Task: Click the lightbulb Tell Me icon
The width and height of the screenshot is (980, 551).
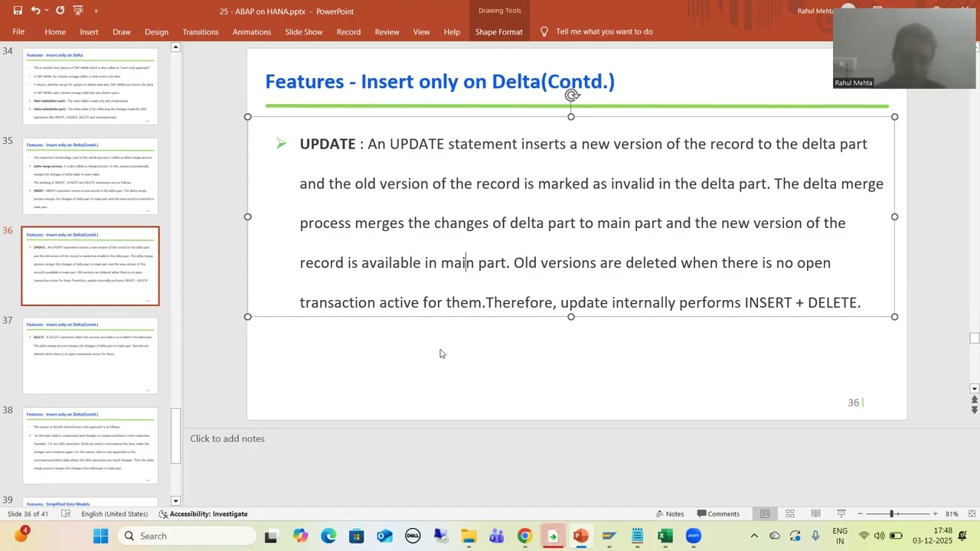Action: (x=544, y=31)
